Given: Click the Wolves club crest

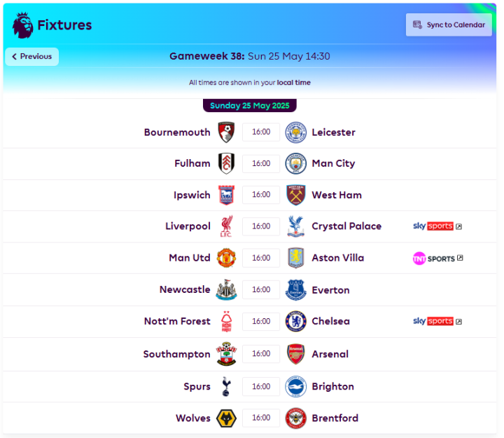Looking at the screenshot, I should (226, 418).
